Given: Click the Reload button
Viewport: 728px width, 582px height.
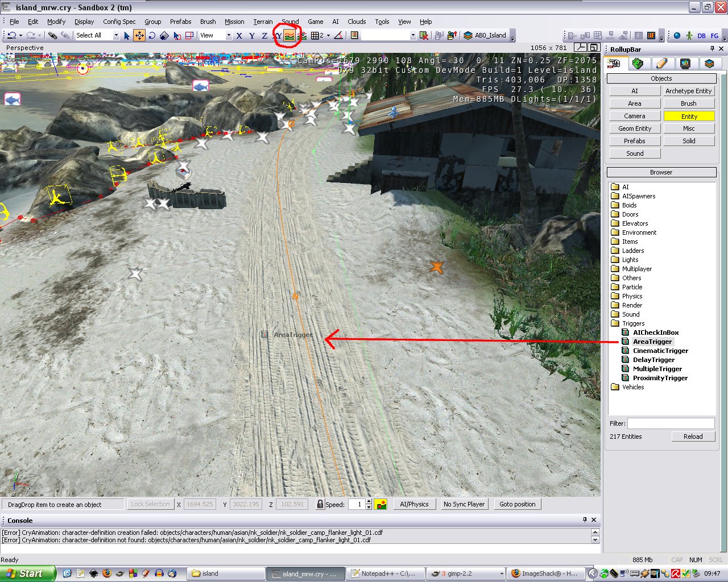Looking at the screenshot, I should tap(693, 436).
